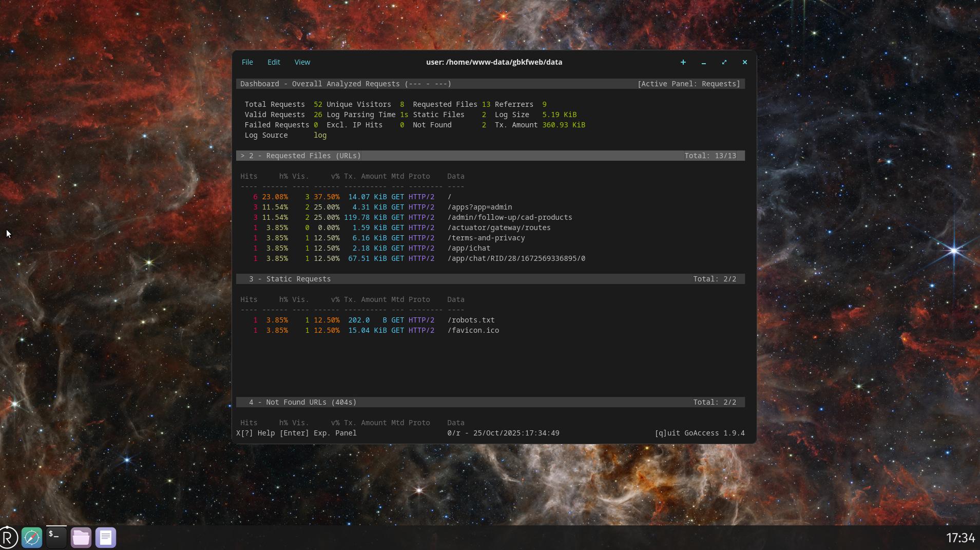
Task: Open the File menu
Action: [x=247, y=62]
